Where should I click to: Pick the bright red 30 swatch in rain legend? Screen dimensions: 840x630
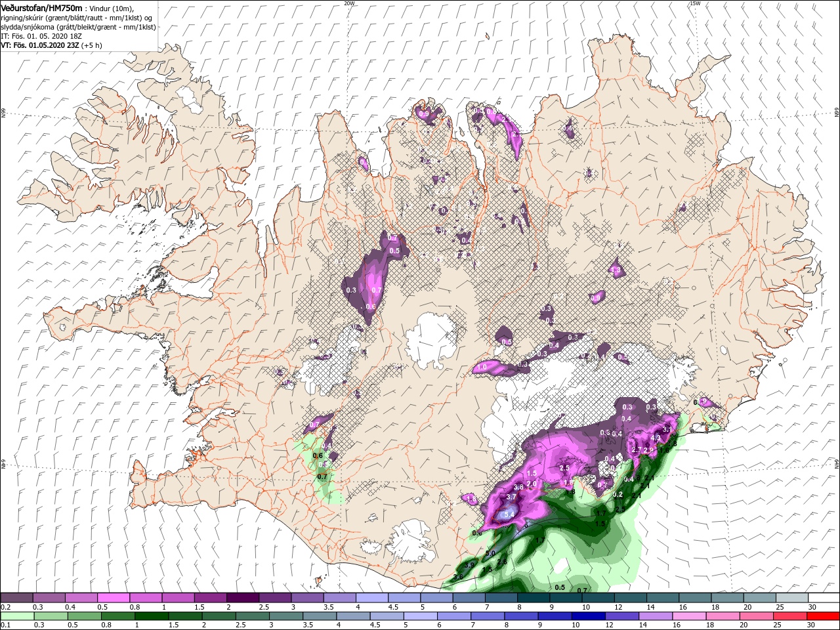pyautogui.click(x=822, y=616)
